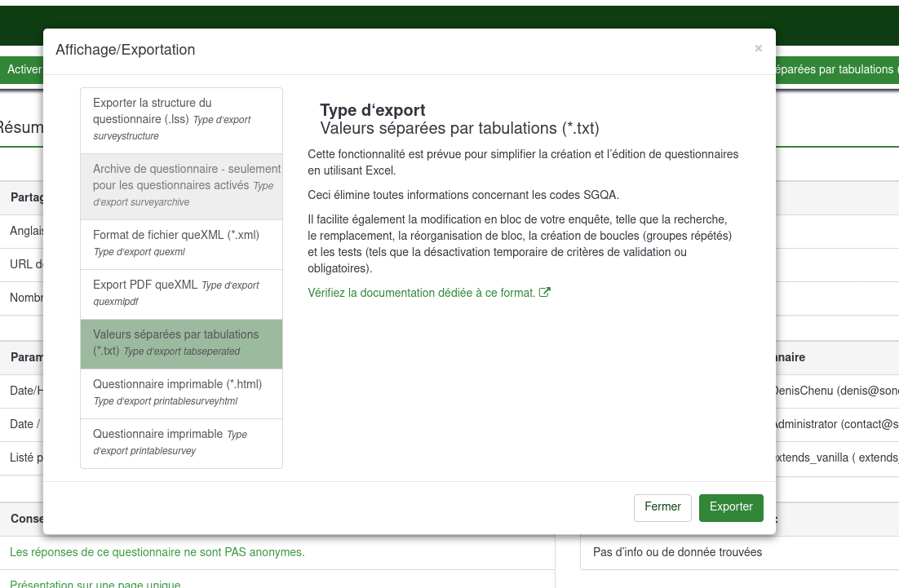Viewport: 899px width, 588px height.
Task: Close the Affichage/Exportation dialog with the × icon
Action: (x=758, y=49)
